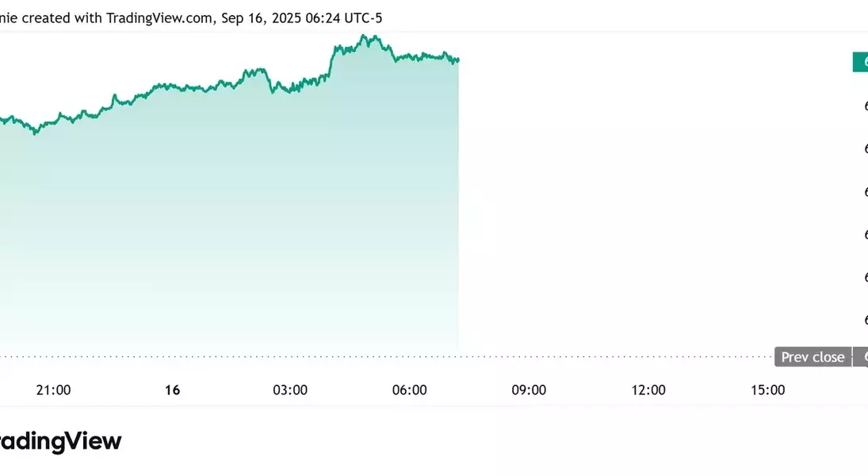
Task: Select the 21:00 time axis label
Action: click(54, 390)
